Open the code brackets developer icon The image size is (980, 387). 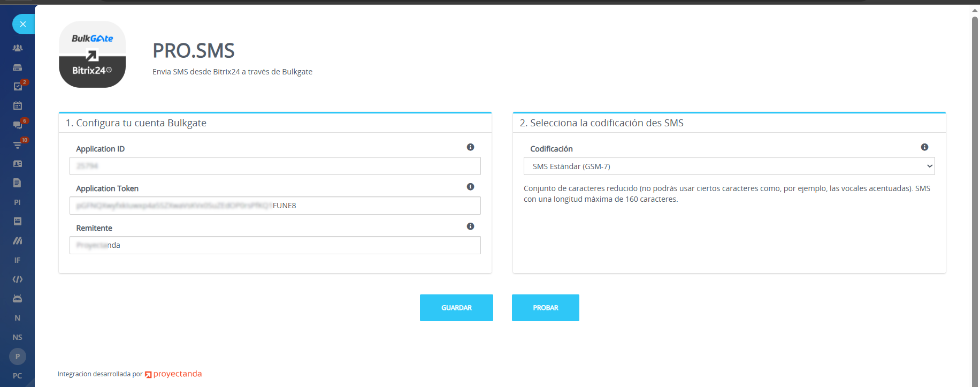pos(18,279)
